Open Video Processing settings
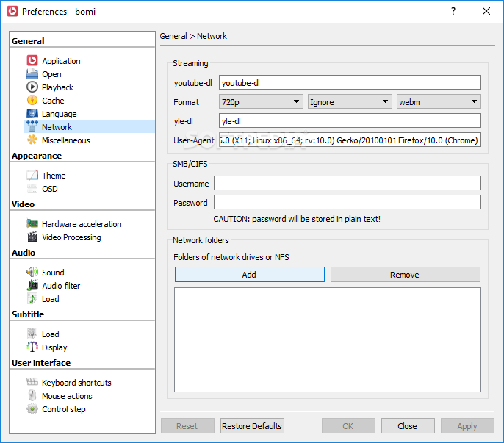The height and width of the screenshot is (443, 504). [x=71, y=237]
